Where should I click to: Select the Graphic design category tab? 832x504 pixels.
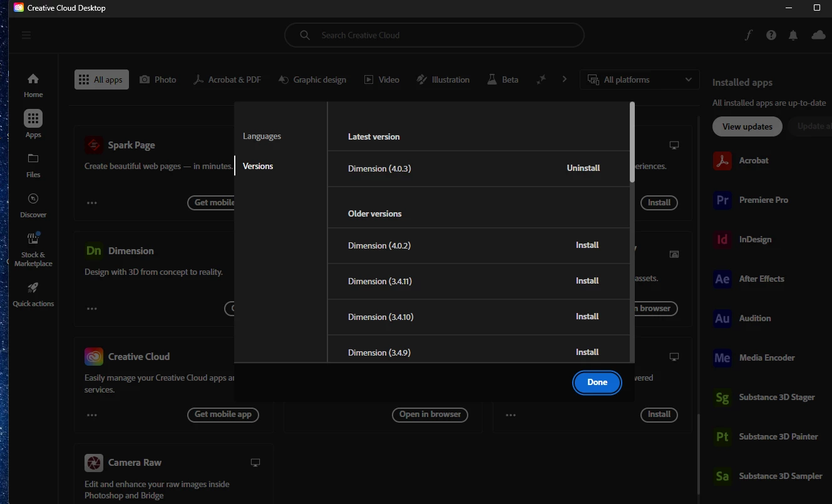coord(312,80)
